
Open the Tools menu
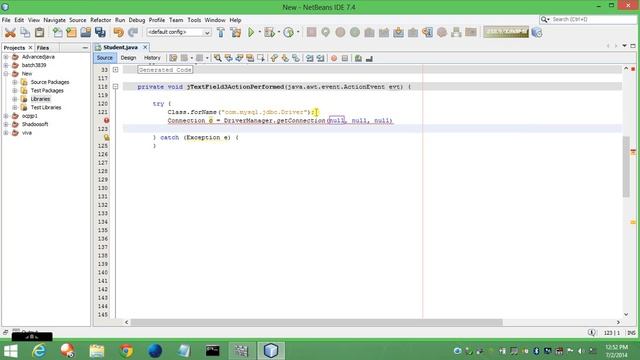194,20
